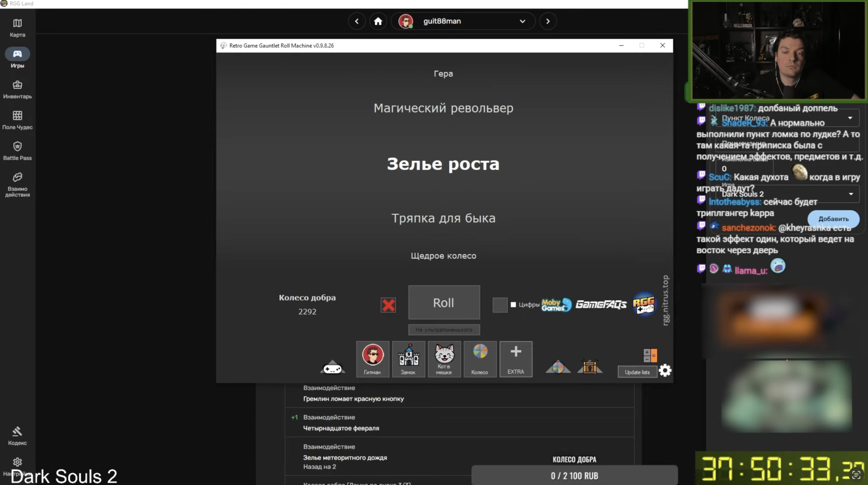Click the home icon in the navigation bar
868x485 pixels.
(378, 21)
